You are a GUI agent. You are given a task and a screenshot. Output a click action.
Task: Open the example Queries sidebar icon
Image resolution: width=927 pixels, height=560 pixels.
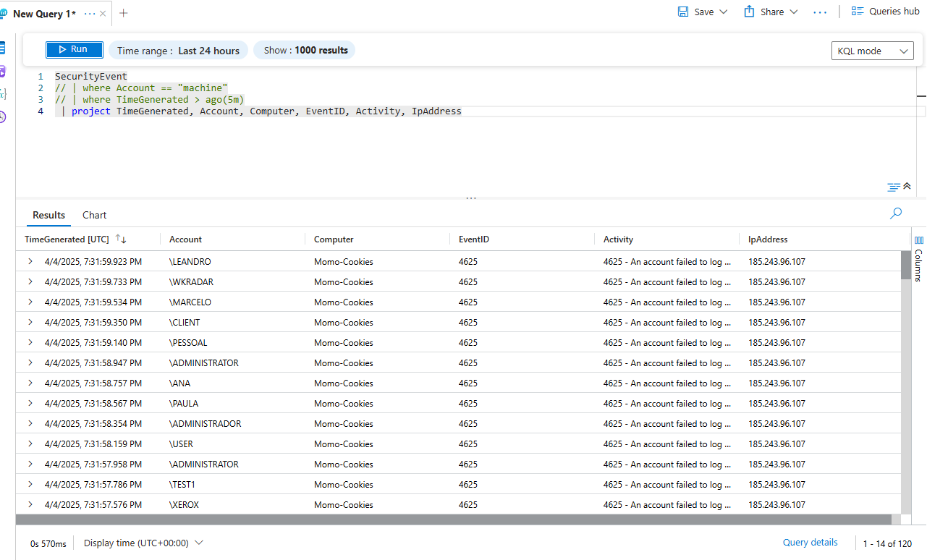pyautogui.click(x=3, y=72)
